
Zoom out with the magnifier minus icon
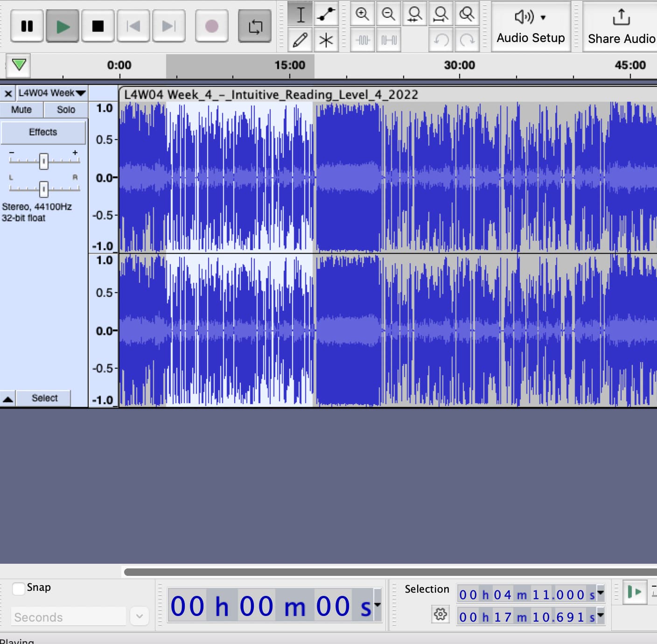coord(388,14)
